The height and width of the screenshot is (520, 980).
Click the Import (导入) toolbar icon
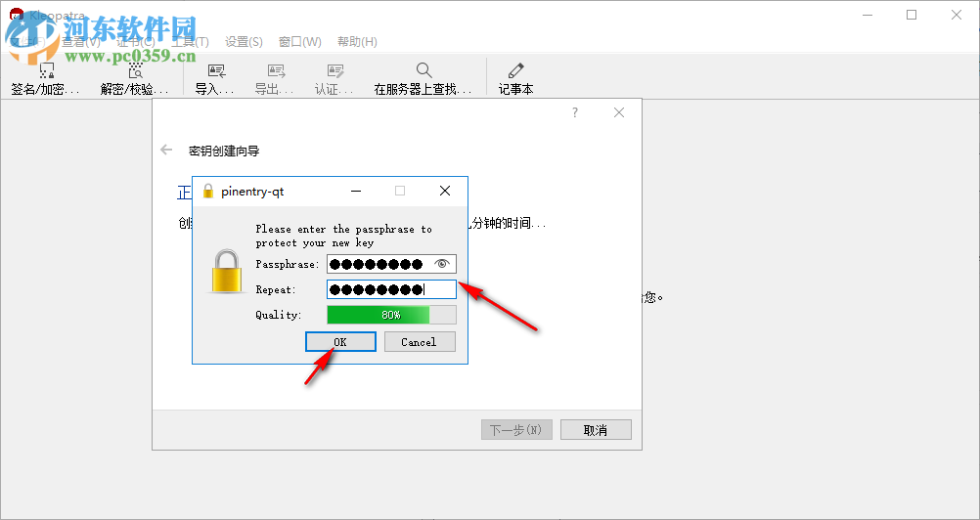point(216,70)
